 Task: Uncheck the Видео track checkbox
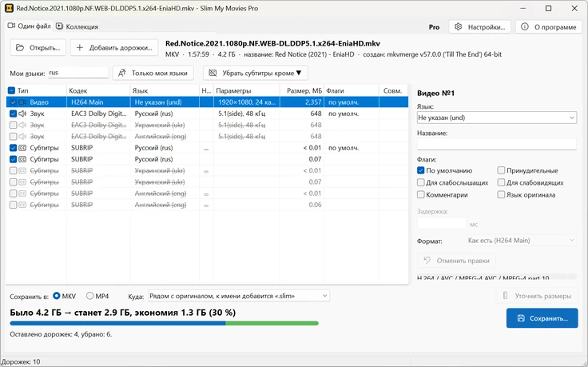tap(13, 102)
